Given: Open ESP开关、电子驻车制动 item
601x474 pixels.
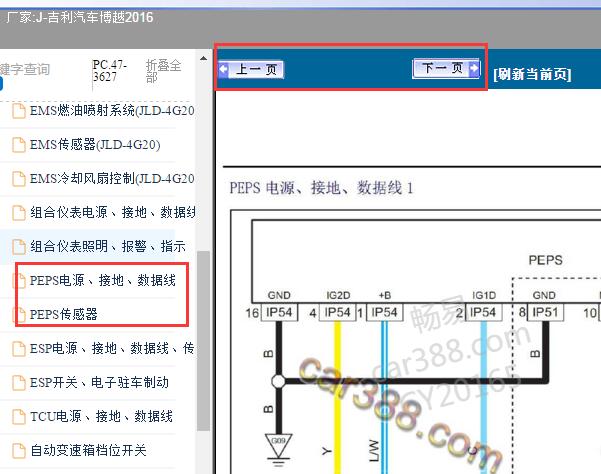Looking at the screenshot, I should pyautogui.click(x=99, y=382).
